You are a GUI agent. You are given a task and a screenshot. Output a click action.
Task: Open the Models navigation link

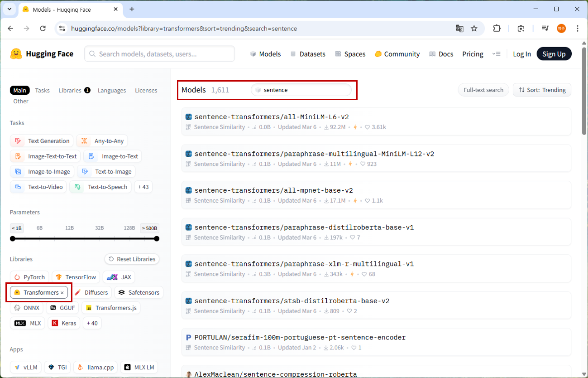(265, 54)
